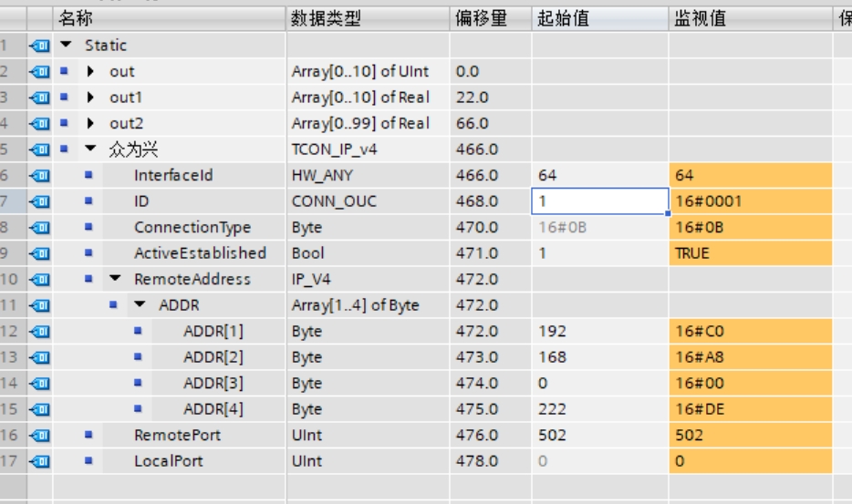Click the data block icon in row 6
This screenshot has width=852, height=504.
[x=39, y=175]
